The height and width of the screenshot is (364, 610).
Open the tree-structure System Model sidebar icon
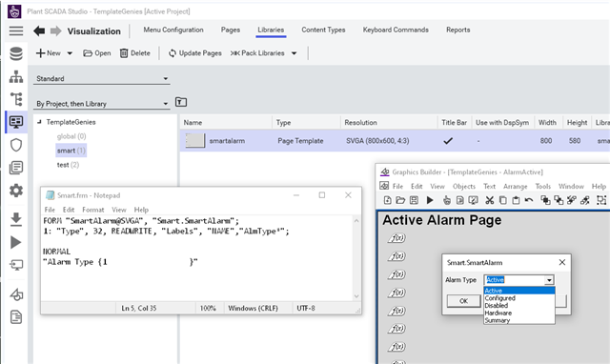tap(16, 99)
